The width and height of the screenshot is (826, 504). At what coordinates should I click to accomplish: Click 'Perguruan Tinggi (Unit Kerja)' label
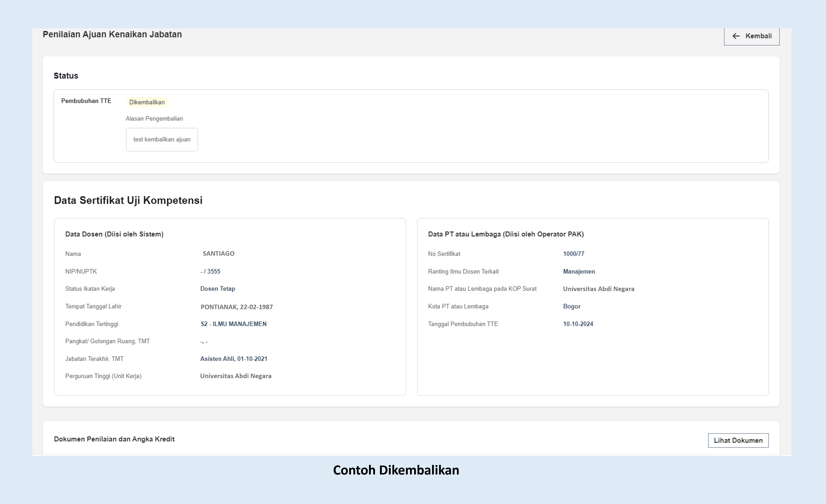[x=104, y=376]
